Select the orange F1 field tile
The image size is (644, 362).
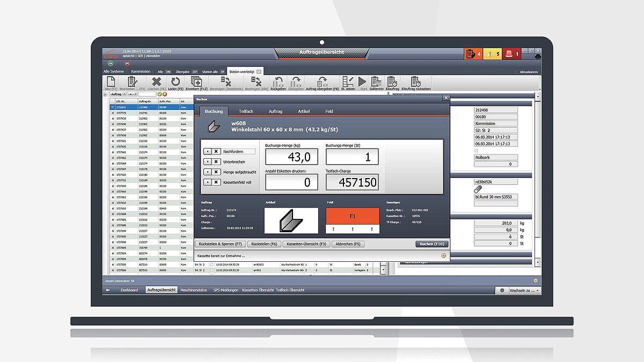(x=353, y=216)
